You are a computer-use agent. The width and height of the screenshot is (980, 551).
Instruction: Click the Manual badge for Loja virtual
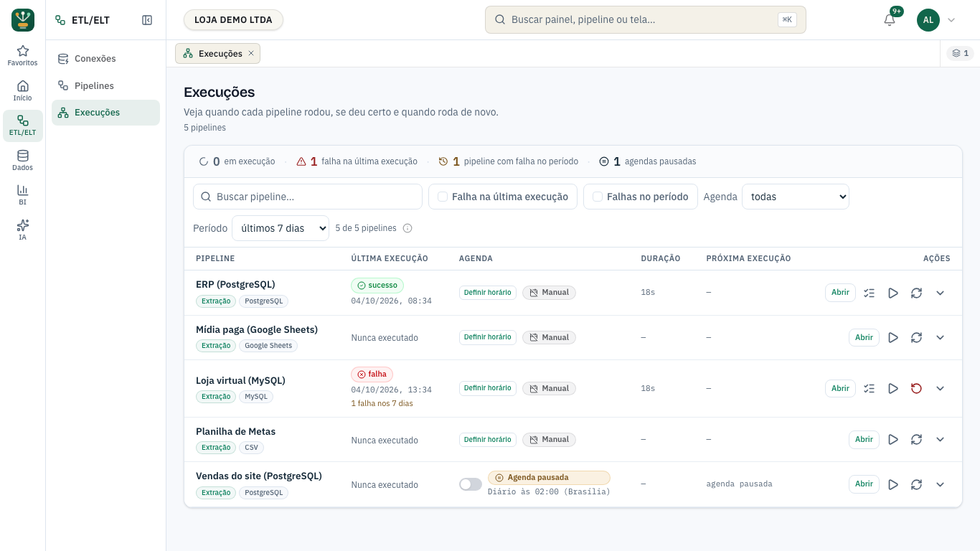click(x=549, y=388)
